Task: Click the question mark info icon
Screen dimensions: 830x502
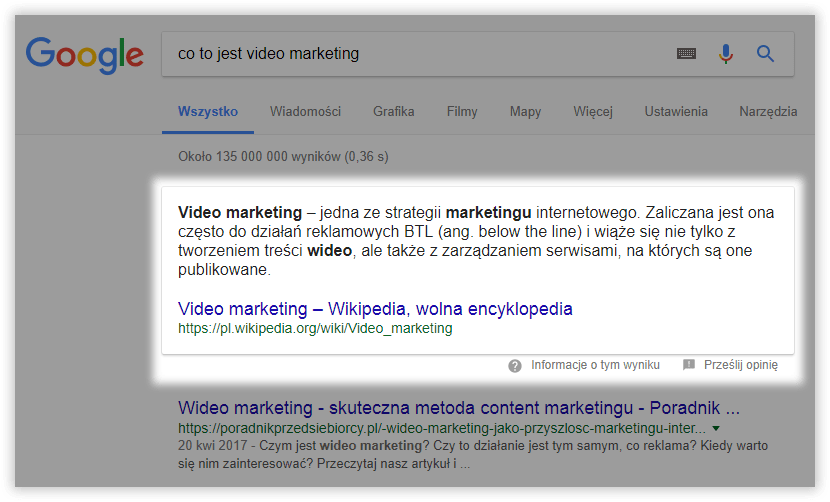Action: (515, 365)
